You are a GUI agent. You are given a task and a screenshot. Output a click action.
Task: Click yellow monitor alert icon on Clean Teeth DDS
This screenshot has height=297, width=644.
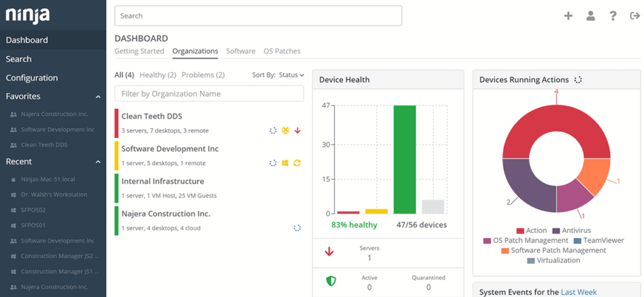[285, 131]
